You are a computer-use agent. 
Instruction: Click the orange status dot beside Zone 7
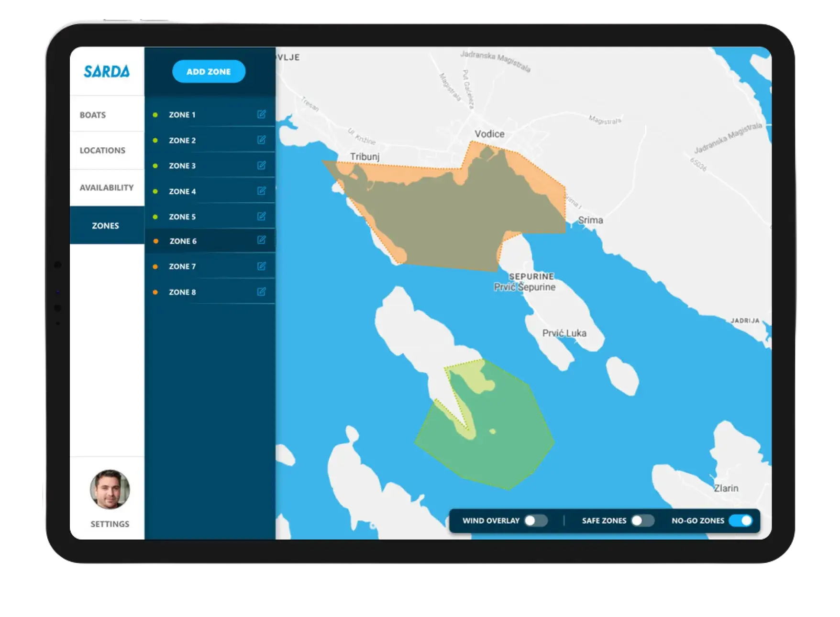(156, 266)
